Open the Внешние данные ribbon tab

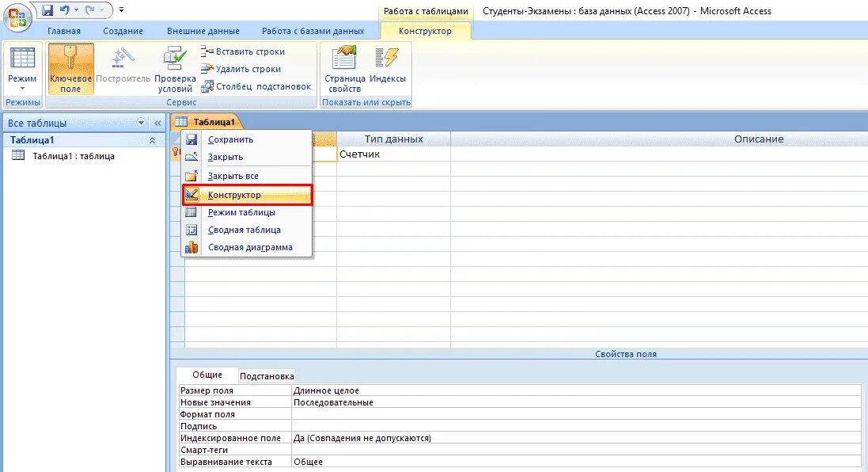tap(203, 31)
